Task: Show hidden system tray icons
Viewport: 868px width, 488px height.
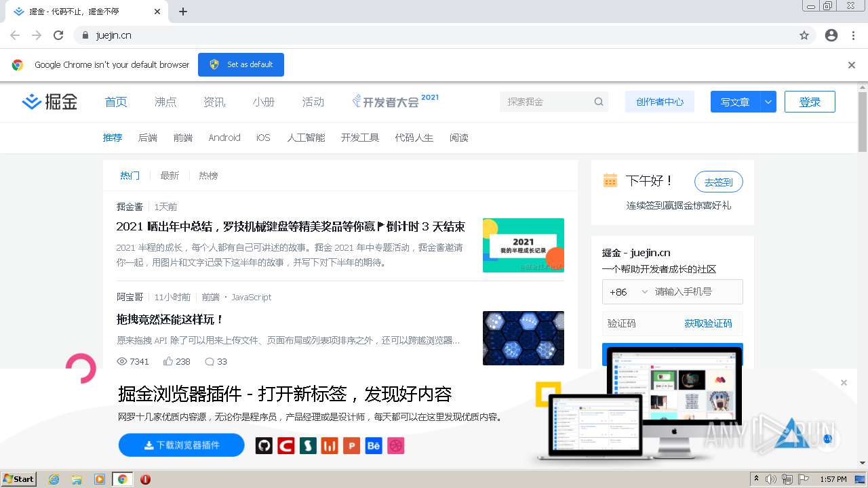Action: coord(756,479)
